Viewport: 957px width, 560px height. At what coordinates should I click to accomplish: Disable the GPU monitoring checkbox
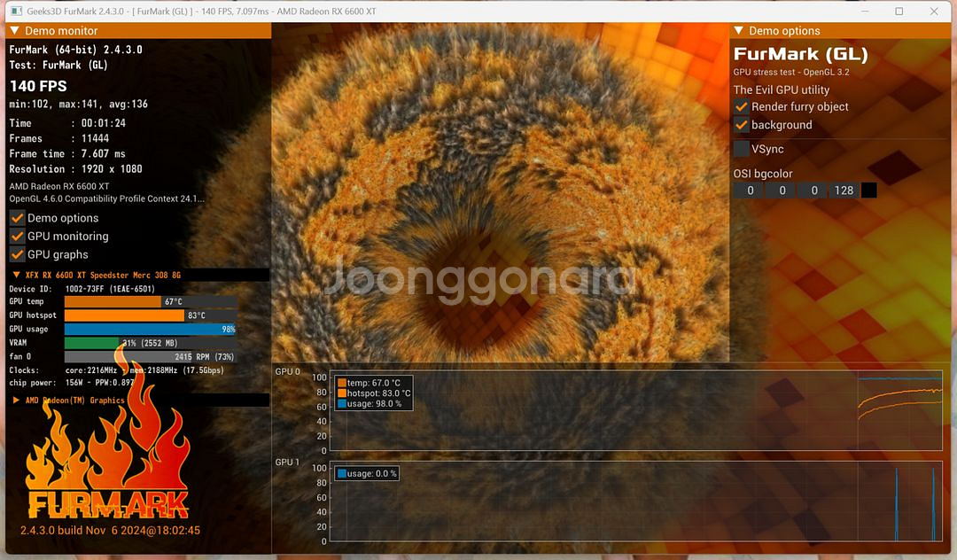coord(17,237)
